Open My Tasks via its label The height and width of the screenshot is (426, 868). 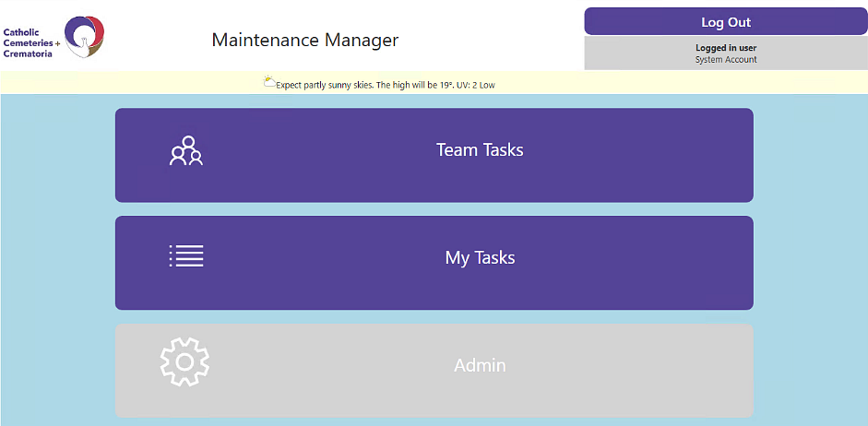pos(480,258)
